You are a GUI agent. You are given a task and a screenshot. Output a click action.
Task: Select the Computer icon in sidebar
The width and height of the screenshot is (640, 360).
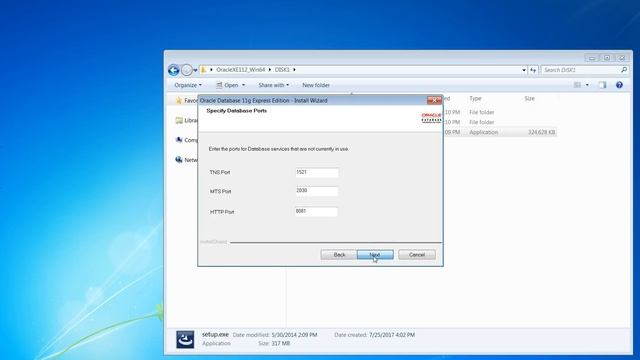(x=179, y=140)
